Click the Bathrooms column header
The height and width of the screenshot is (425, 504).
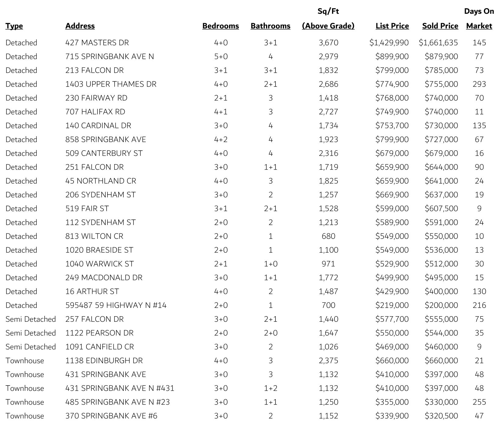coord(270,26)
